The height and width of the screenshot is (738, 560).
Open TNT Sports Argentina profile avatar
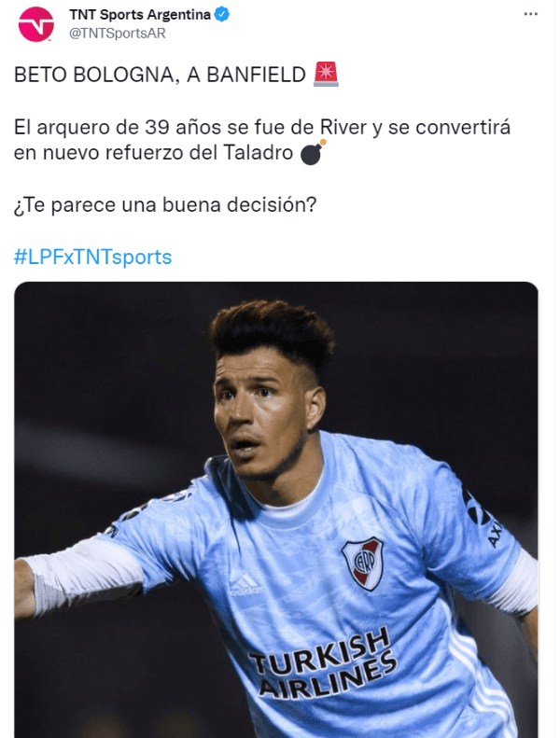[x=36, y=24]
